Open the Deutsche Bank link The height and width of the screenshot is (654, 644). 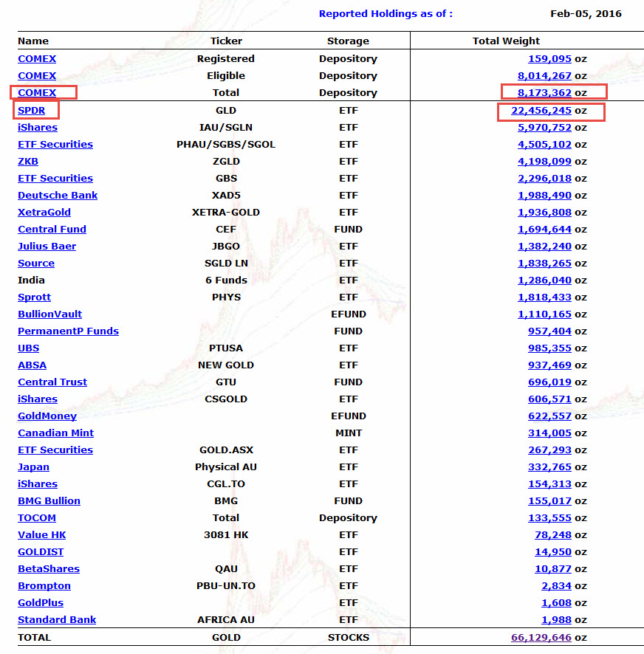point(58,195)
